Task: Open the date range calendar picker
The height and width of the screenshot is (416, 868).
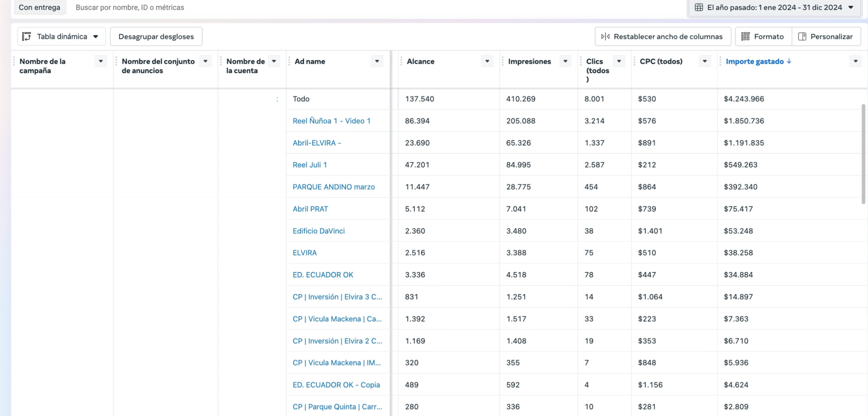Action: [x=774, y=7]
